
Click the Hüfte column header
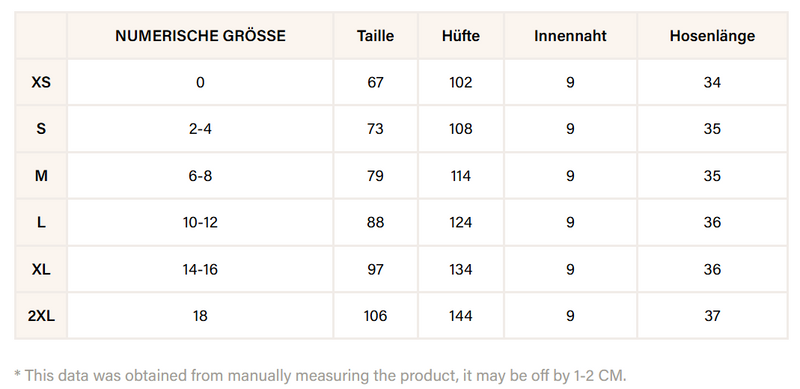[461, 36]
